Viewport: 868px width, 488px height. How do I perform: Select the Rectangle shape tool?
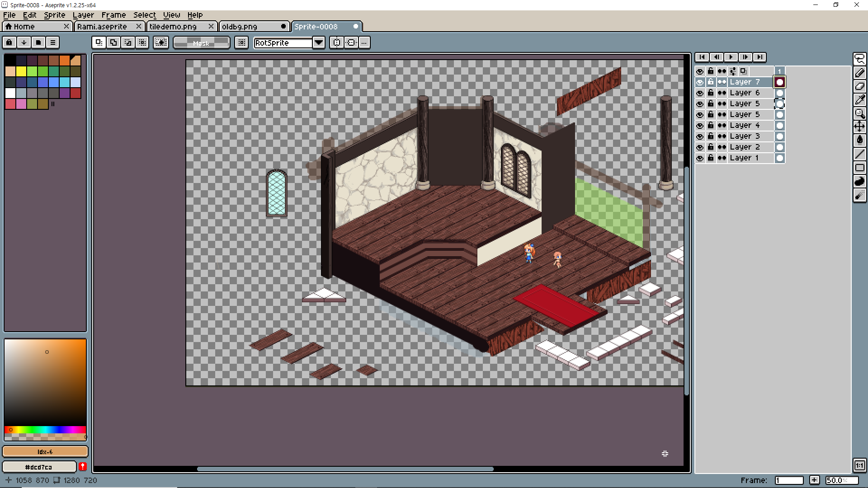859,168
